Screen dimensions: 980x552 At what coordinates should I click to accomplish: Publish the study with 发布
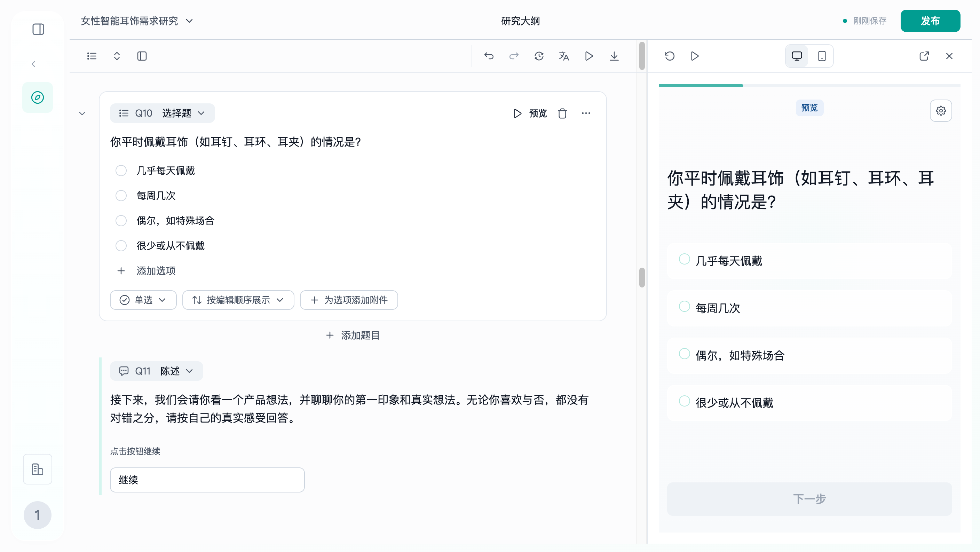[930, 21]
